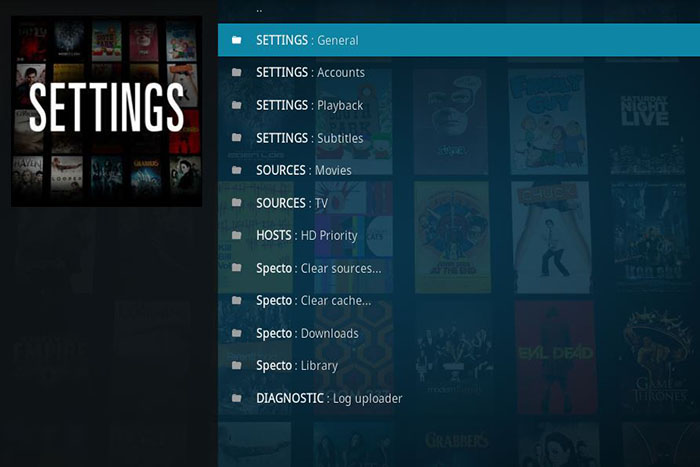Click the folder icon beside Specto : Library
Viewport: 700px width, 467px height.
(x=237, y=366)
